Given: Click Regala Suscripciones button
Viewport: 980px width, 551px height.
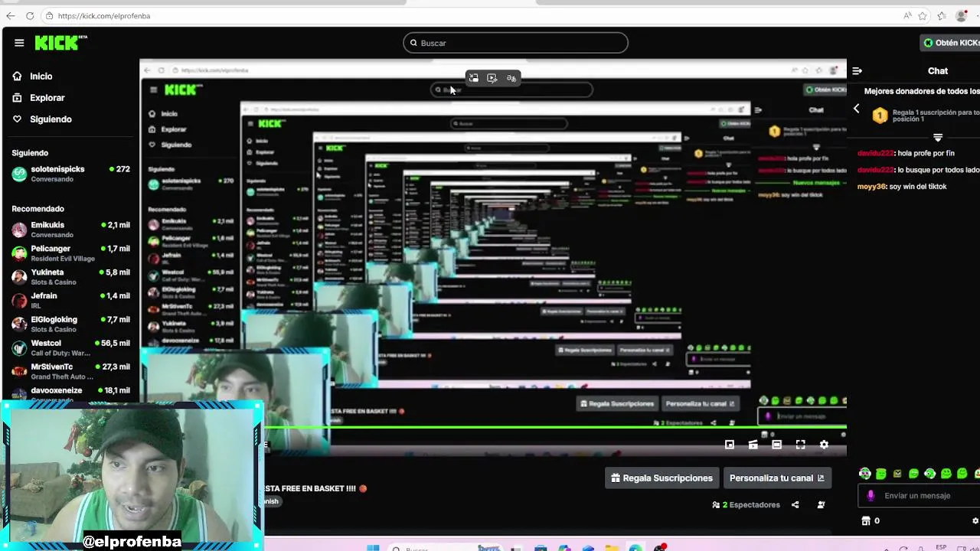Looking at the screenshot, I should pos(661,478).
